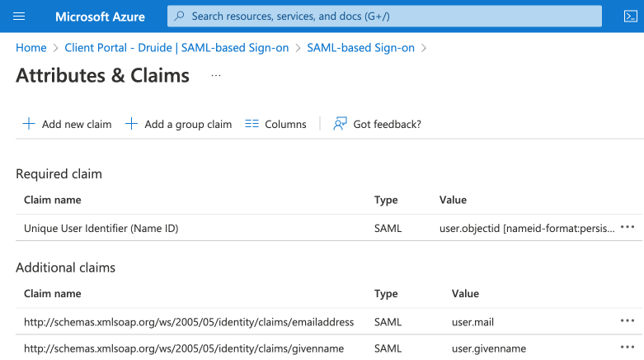Viewport: 644px width, 360px height.
Task: Click the Columns list icon
Action: (x=252, y=124)
